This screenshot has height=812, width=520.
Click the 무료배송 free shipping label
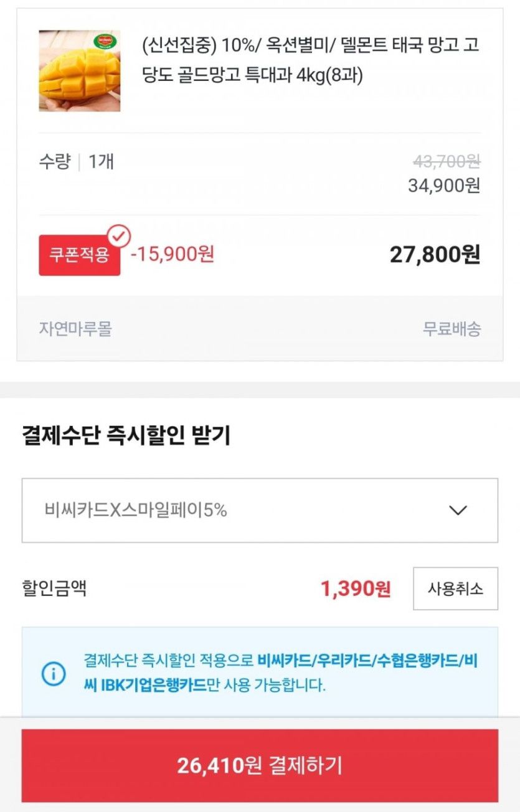coord(451,329)
